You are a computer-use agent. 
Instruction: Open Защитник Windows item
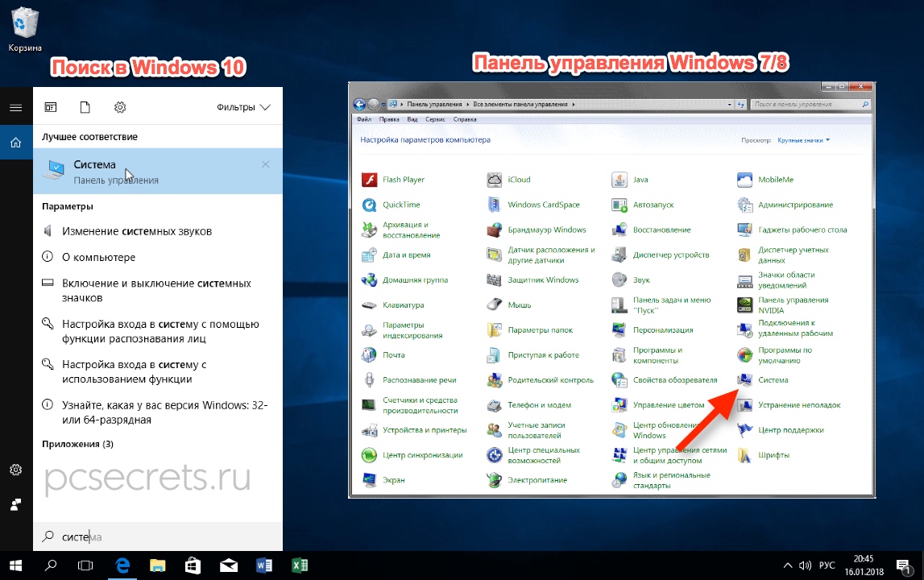point(532,280)
